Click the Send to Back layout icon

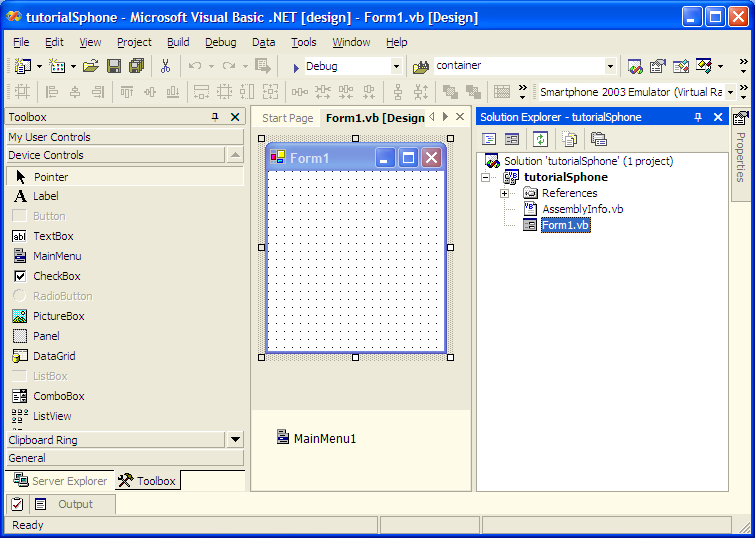[x=473, y=92]
